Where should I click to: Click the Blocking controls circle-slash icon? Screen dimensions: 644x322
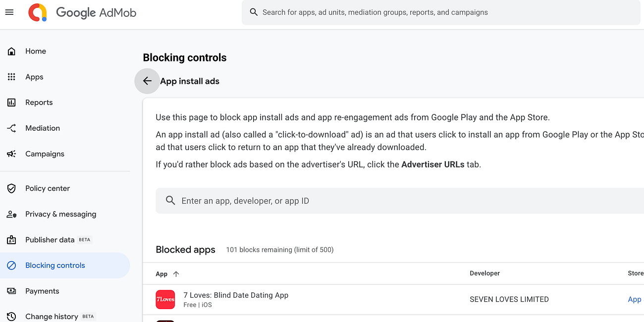[x=11, y=266]
